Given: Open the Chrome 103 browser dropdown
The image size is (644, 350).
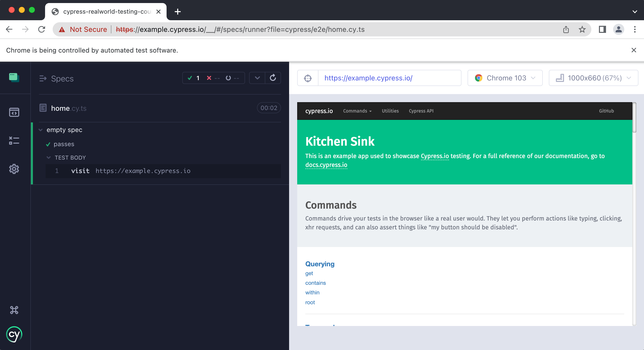Looking at the screenshot, I should [x=505, y=78].
